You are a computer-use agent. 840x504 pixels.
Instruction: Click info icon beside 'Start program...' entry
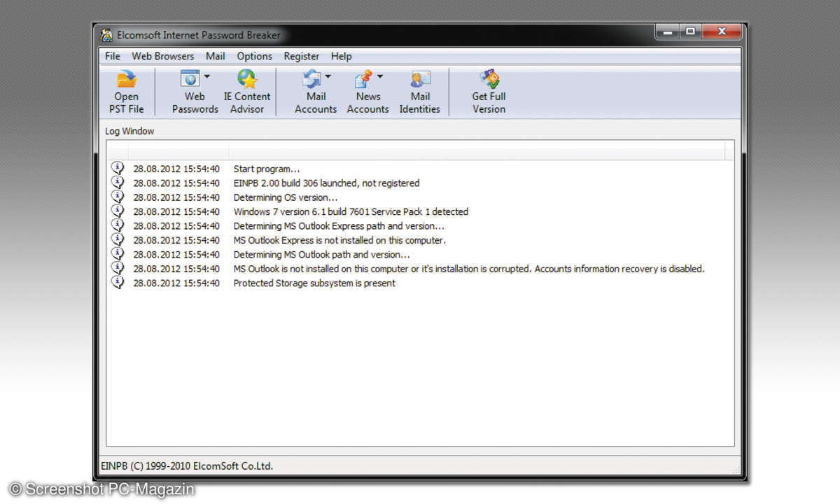click(118, 168)
